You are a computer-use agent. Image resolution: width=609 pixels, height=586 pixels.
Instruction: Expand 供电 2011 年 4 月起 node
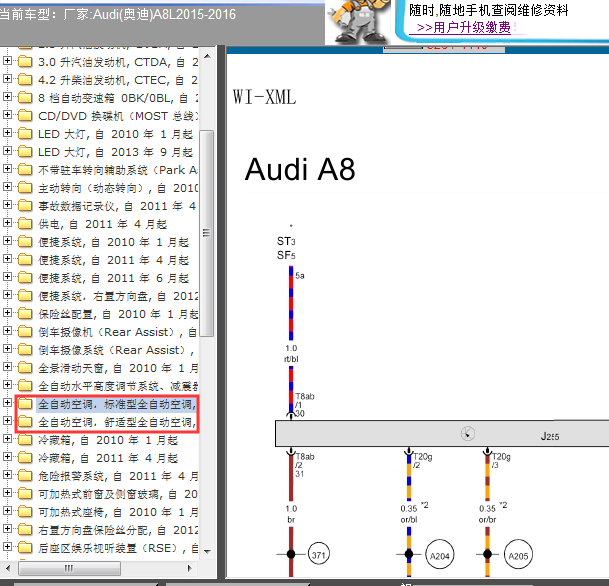point(7,223)
